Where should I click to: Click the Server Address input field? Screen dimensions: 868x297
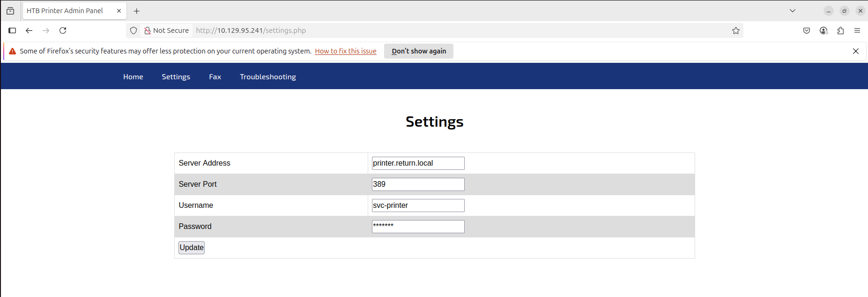point(418,163)
